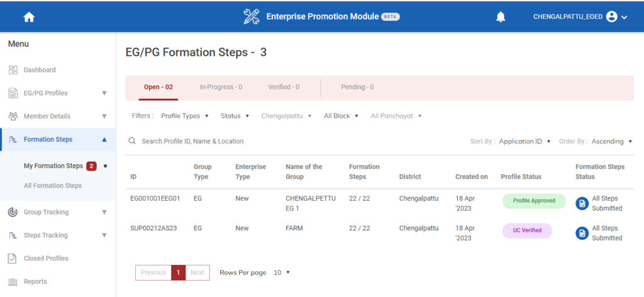644x297 pixels.
Task: Open the Rows Per page dropdown
Action: coord(282,272)
